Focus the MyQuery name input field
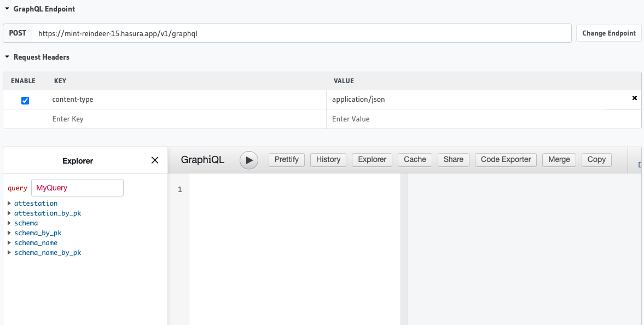The height and width of the screenshot is (325, 644). tap(77, 188)
